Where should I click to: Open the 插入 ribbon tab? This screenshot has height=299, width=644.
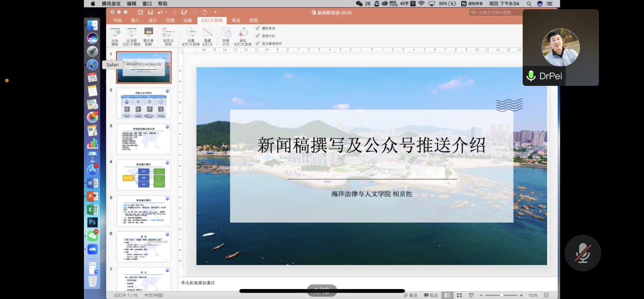[x=135, y=20]
